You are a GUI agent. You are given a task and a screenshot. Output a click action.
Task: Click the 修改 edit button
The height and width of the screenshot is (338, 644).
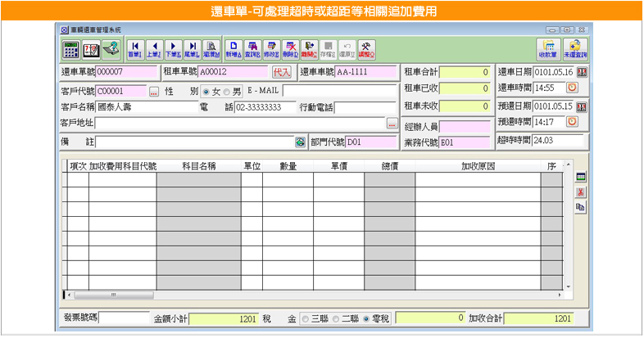pos(271,48)
